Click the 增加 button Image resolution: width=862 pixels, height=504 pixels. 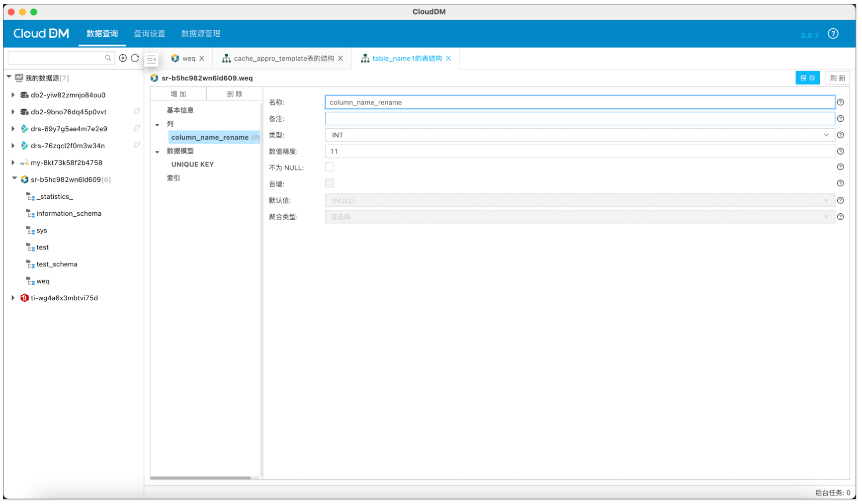(x=178, y=94)
